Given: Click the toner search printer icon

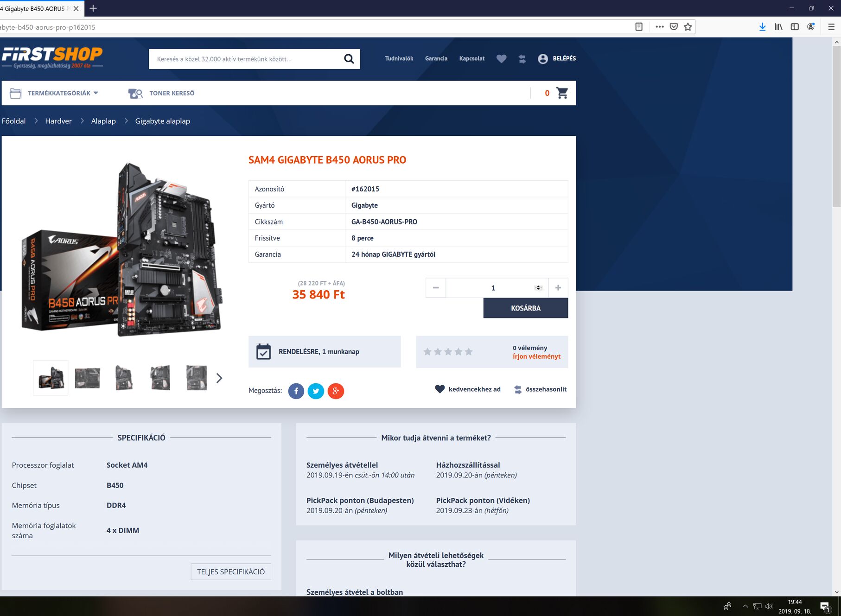Looking at the screenshot, I should pos(135,94).
